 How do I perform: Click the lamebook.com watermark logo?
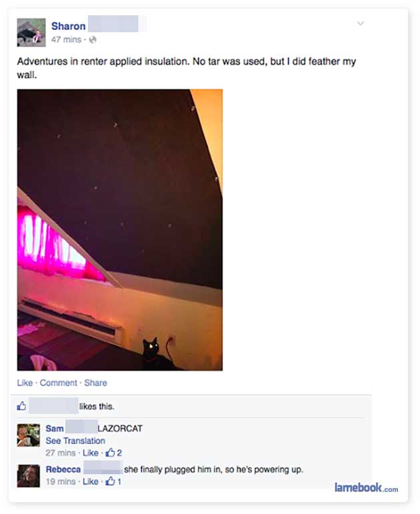point(366,488)
